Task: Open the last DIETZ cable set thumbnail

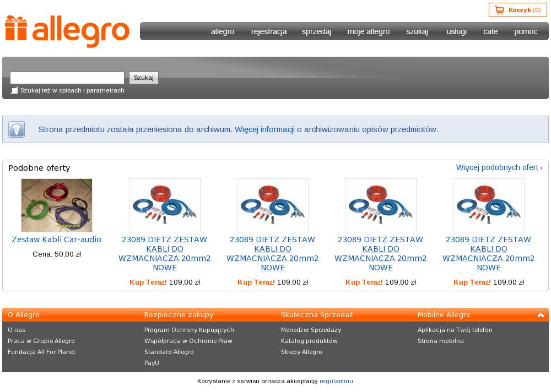Action: point(489,205)
